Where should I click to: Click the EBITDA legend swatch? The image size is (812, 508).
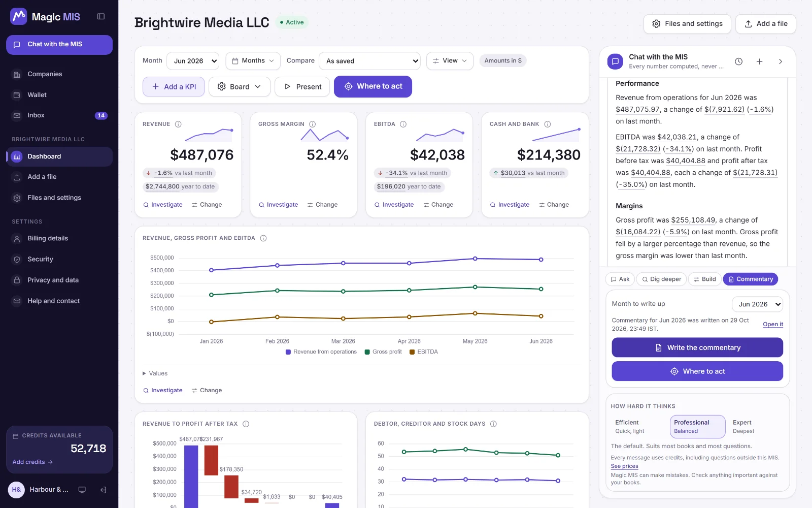[412, 352]
